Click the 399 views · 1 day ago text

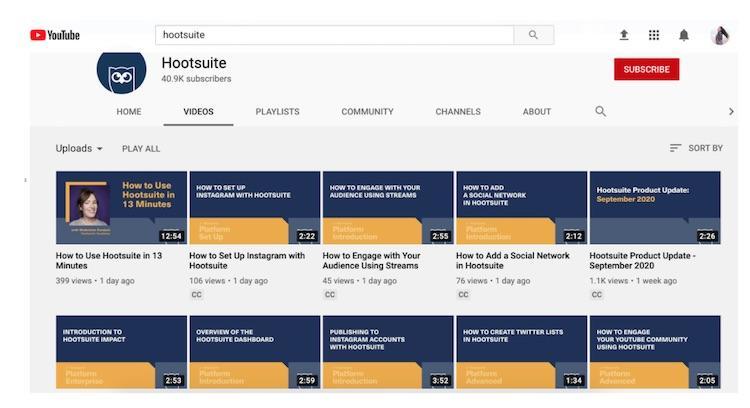pos(95,281)
